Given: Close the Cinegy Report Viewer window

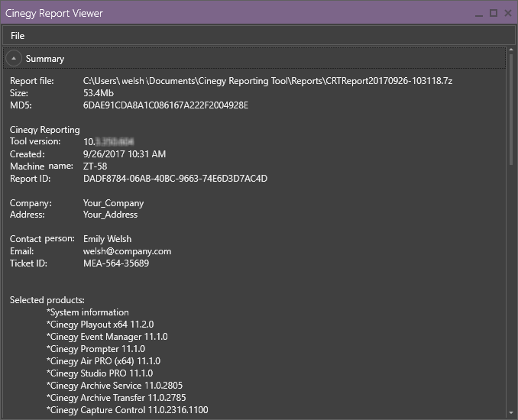Looking at the screenshot, I should (508, 13).
